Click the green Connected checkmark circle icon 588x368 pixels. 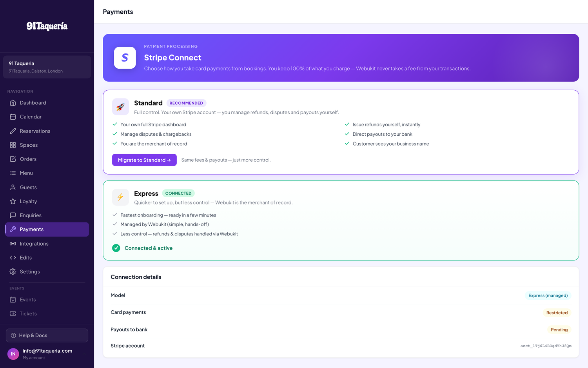click(116, 248)
